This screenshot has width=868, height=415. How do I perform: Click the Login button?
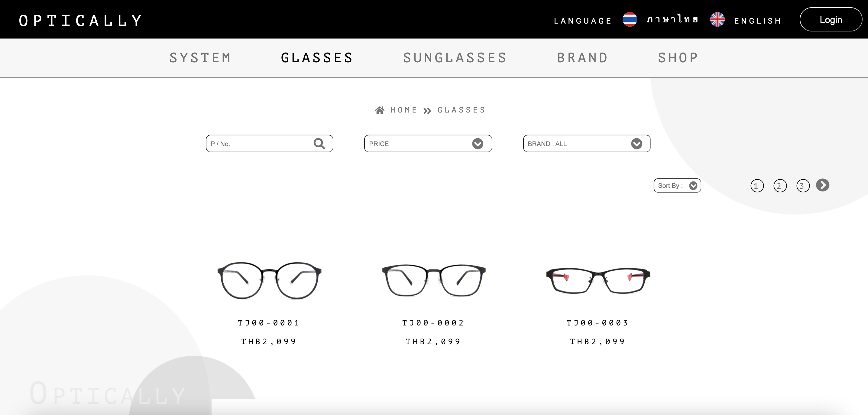point(831,20)
